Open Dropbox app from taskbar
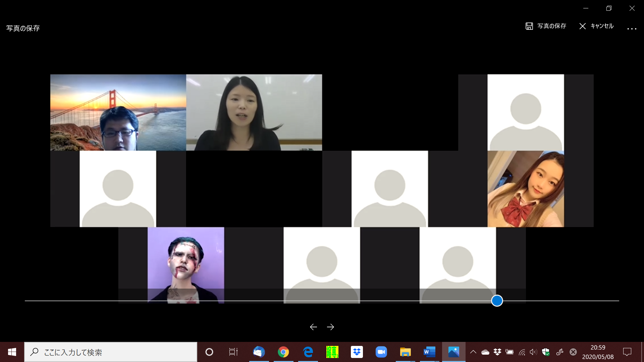The height and width of the screenshot is (362, 644). tap(357, 352)
